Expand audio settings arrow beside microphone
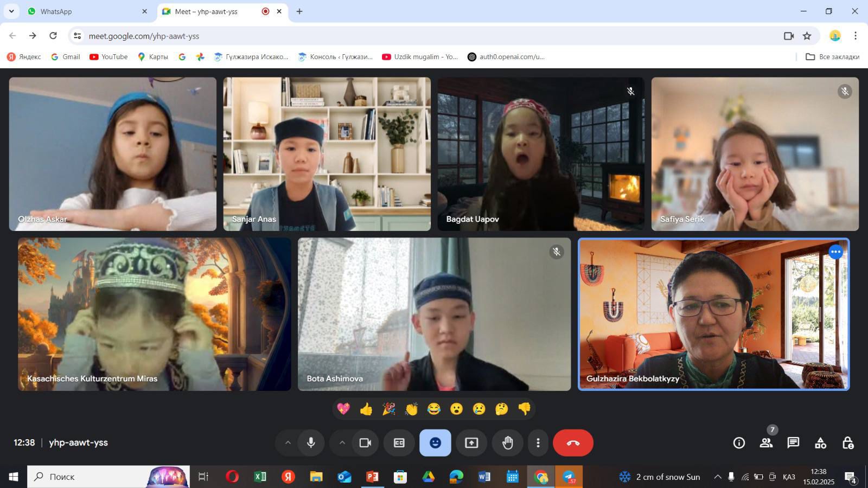Image resolution: width=868 pixels, height=488 pixels. (x=288, y=443)
